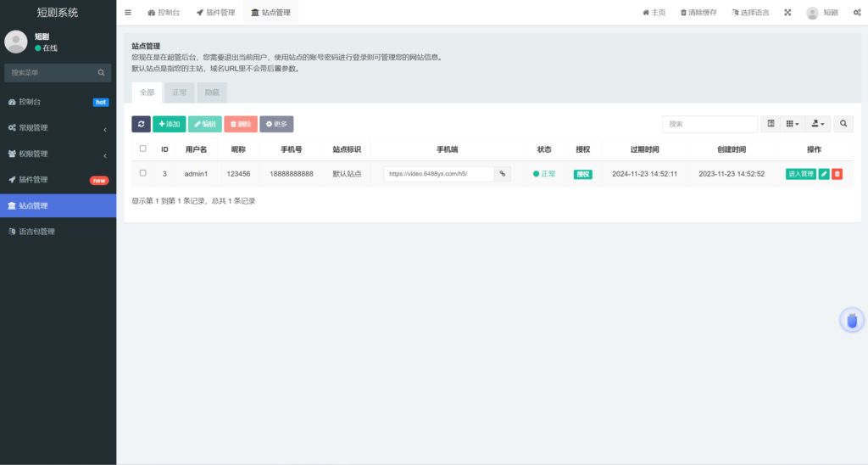
Task: Click the green 添加 button
Action: point(170,124)
